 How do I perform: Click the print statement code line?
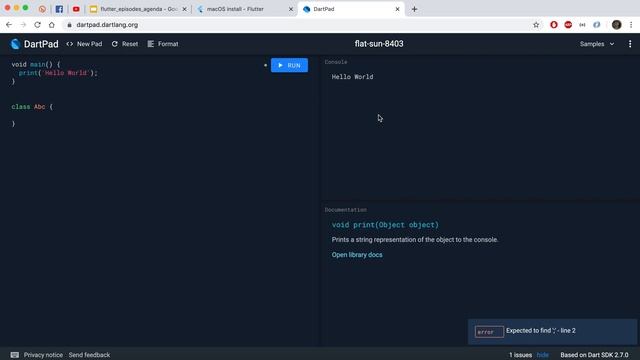(x=58, y=73)
